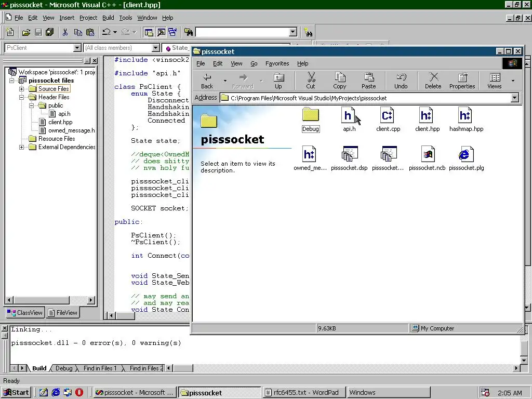Open the Views dropdown arrow
The image size is (532, 399).
(x=513, y=81)
